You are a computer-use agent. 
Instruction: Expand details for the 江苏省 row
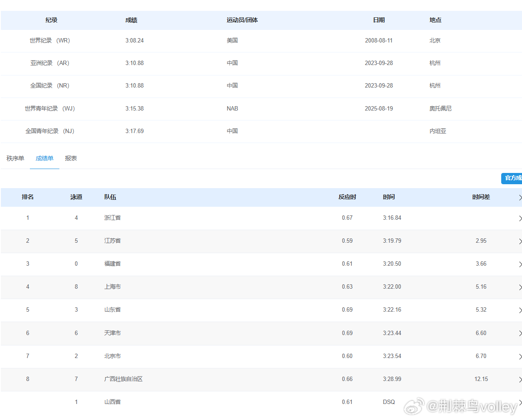(520, 241)
